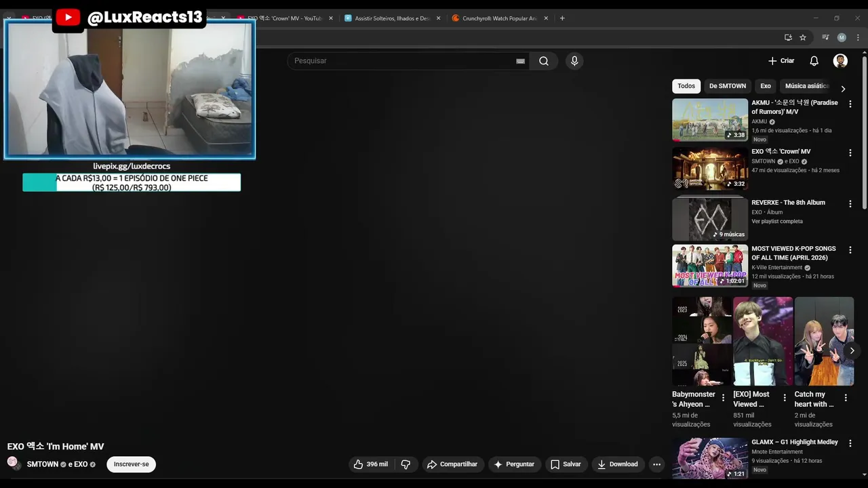The image size is (868, 488).
Task: Close the Crunchyroll browser tab
Action: click(547, 18)
